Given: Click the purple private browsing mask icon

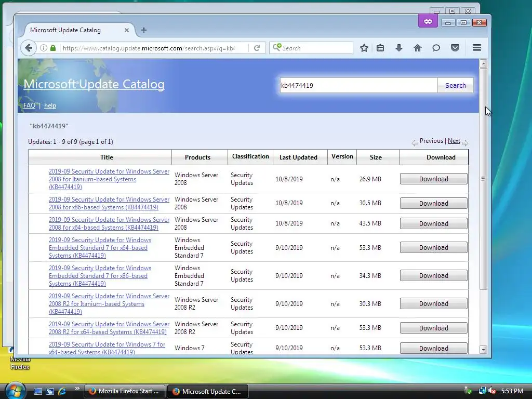Looking at the screenshot, I should [x=428, y=22].
